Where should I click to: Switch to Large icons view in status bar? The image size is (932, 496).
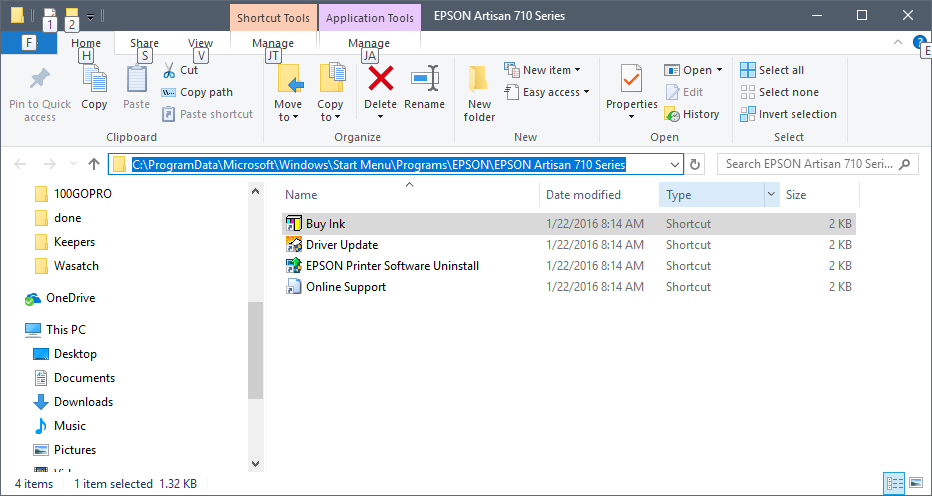[x=915, y=483]
